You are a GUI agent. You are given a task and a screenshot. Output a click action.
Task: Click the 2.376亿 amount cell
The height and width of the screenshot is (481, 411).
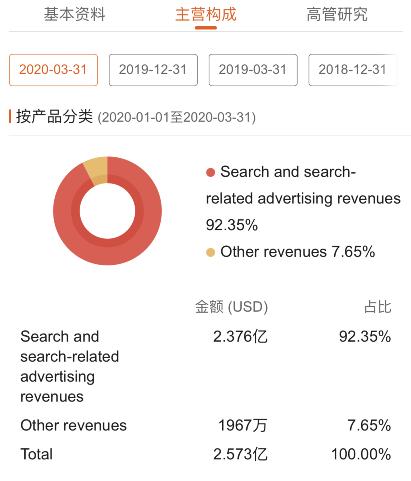(x=240, y=336)
